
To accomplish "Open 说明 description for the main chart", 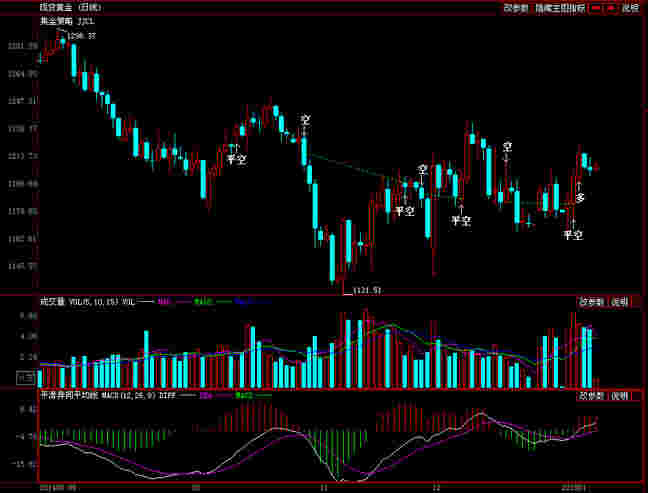I will [x=630, y=7].
